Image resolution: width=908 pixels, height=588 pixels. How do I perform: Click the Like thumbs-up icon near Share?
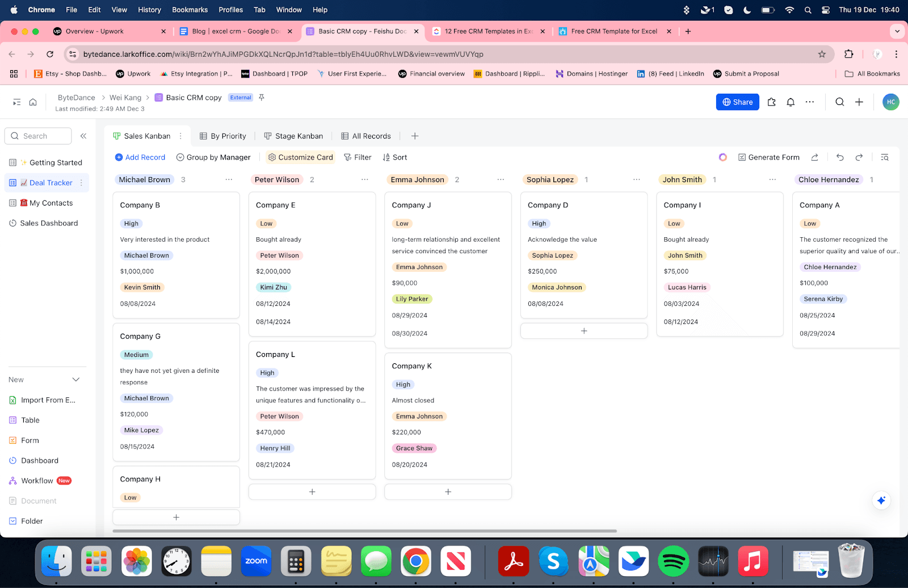point(771,102)
